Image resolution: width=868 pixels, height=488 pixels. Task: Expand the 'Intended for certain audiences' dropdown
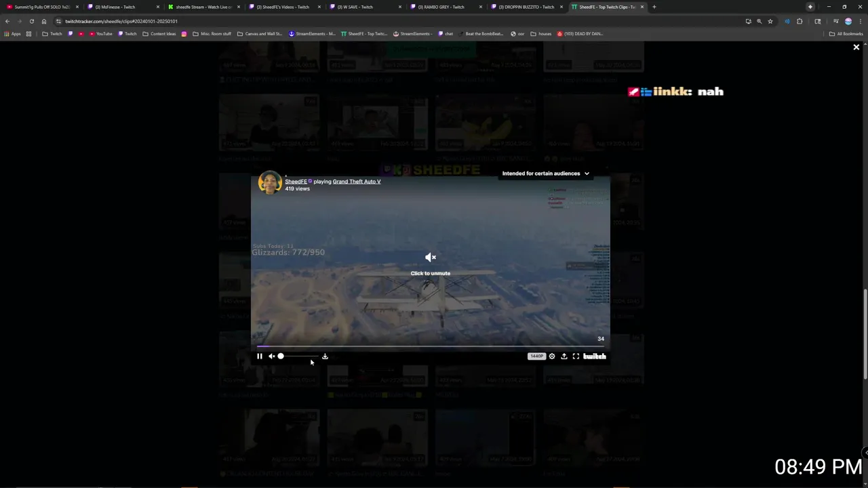click(546, 174)
